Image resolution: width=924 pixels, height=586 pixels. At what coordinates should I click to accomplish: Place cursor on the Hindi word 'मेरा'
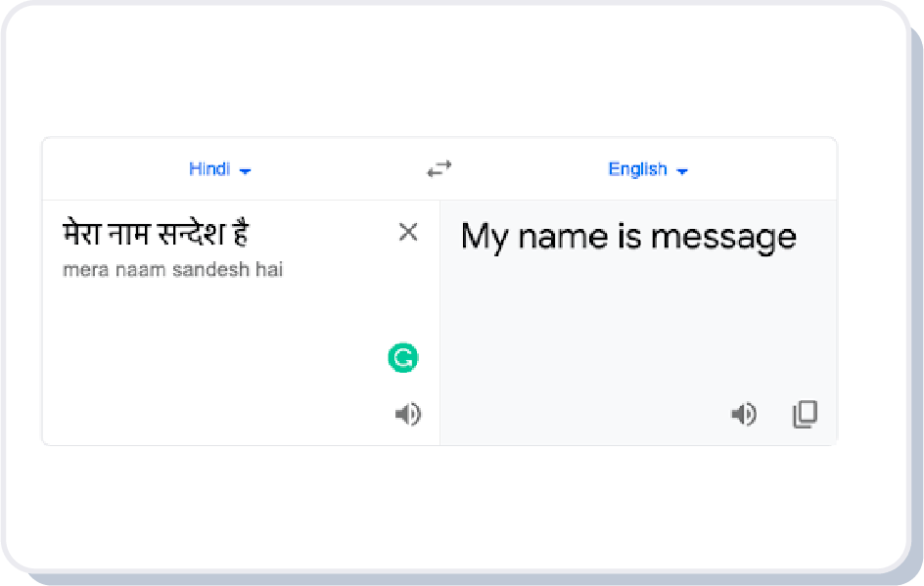coord(82,234)
